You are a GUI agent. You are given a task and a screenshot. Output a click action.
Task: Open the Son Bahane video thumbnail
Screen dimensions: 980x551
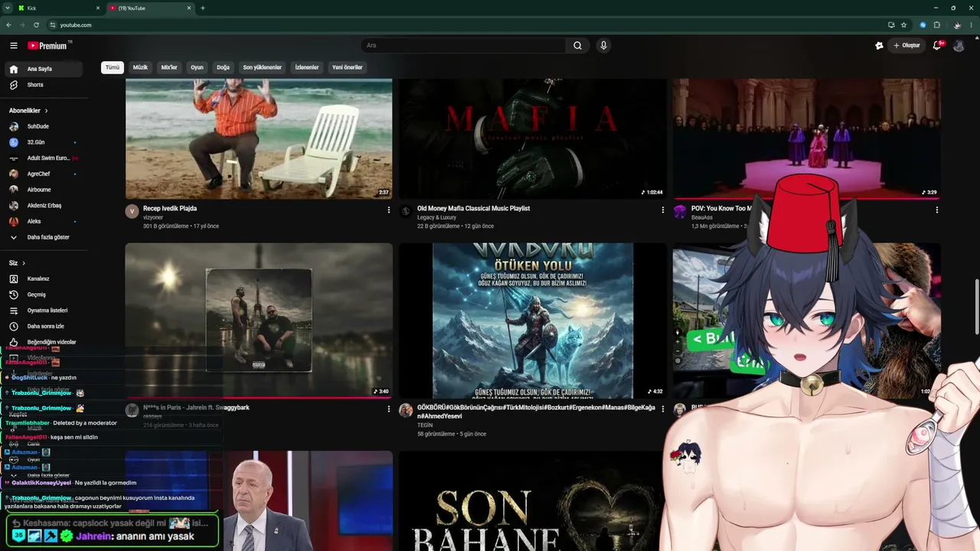click(533, 500)
